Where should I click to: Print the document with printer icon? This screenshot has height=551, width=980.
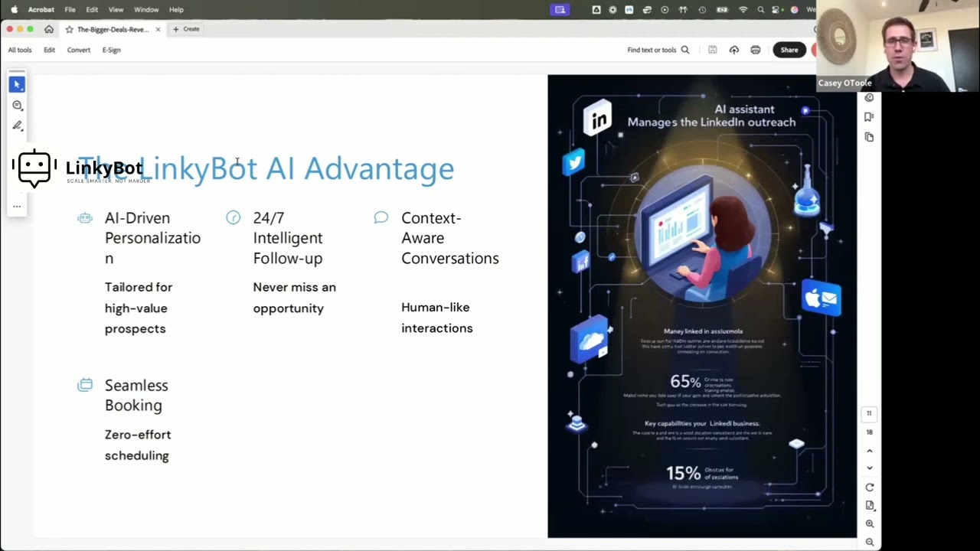tap(755, 50)
